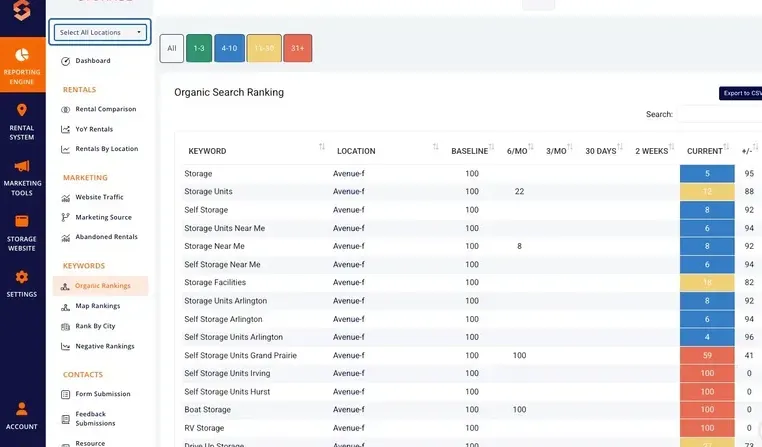
Task: Sort table by 6/MO column
Action: click(x=531, y=147)
